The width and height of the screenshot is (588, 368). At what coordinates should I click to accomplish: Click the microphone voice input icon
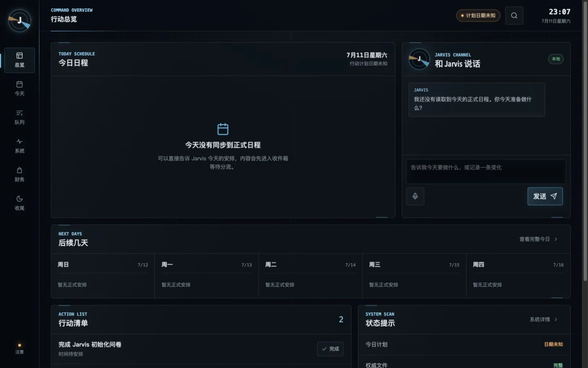415,196
